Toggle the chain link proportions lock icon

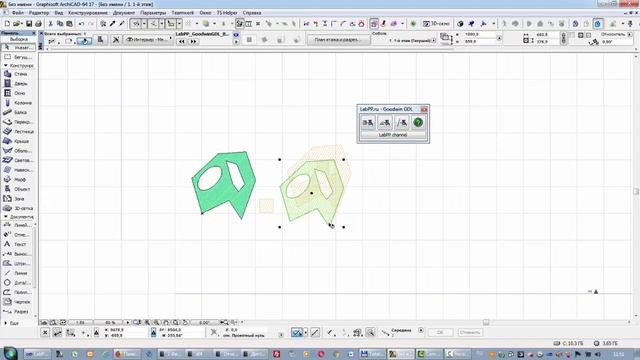(564, 38)
